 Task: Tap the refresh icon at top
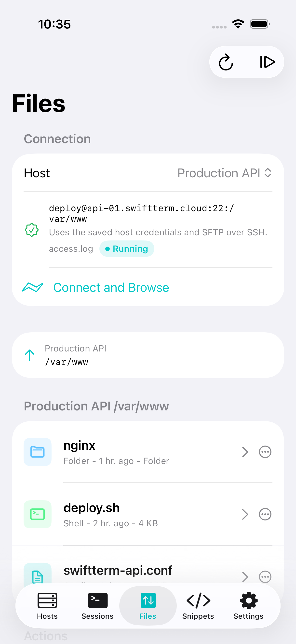pos(226,62)
